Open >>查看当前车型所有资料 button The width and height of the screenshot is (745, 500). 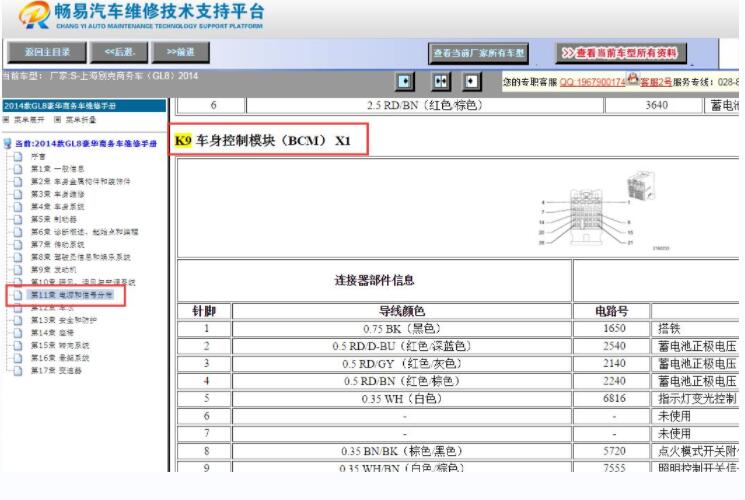tap(621, 53)
